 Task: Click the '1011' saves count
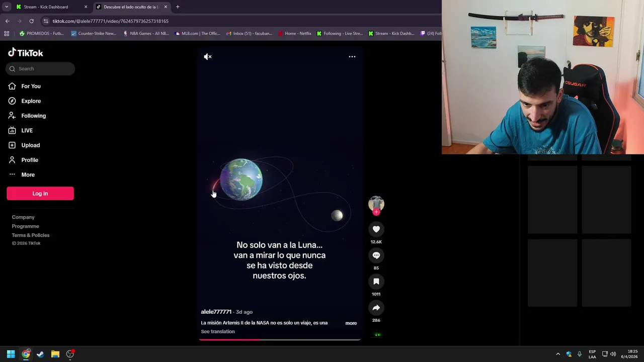tap(376, 294)
